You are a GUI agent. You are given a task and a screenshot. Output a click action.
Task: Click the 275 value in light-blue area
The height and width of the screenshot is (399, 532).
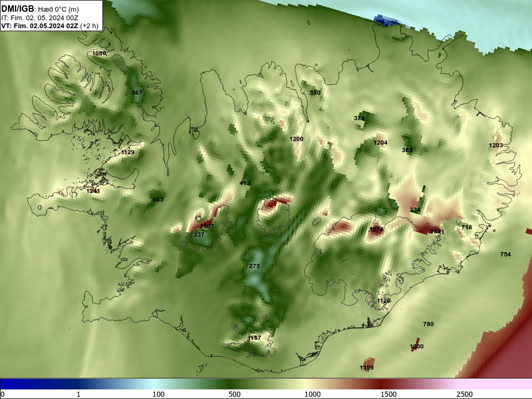[254, 267]
